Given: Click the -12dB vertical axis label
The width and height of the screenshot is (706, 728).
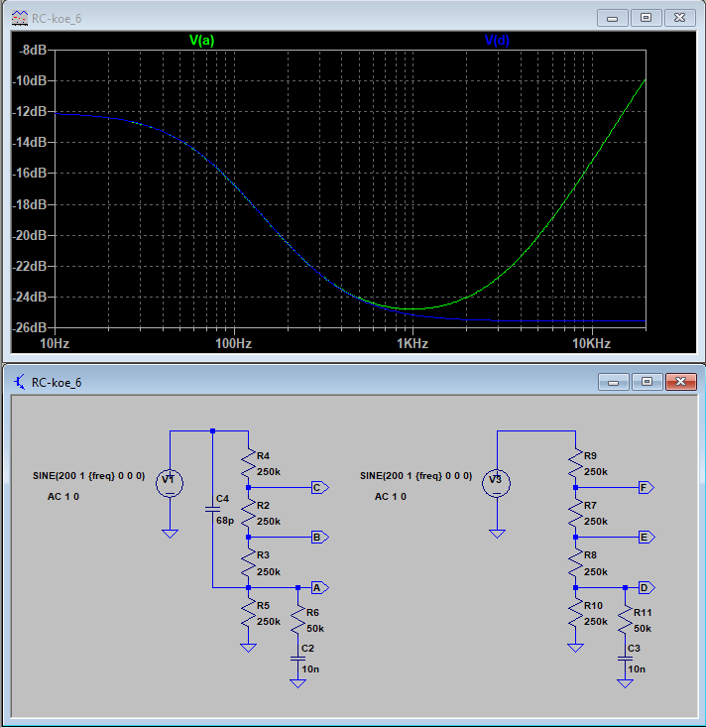Looking at the screenshot, I should pos(32,112).
